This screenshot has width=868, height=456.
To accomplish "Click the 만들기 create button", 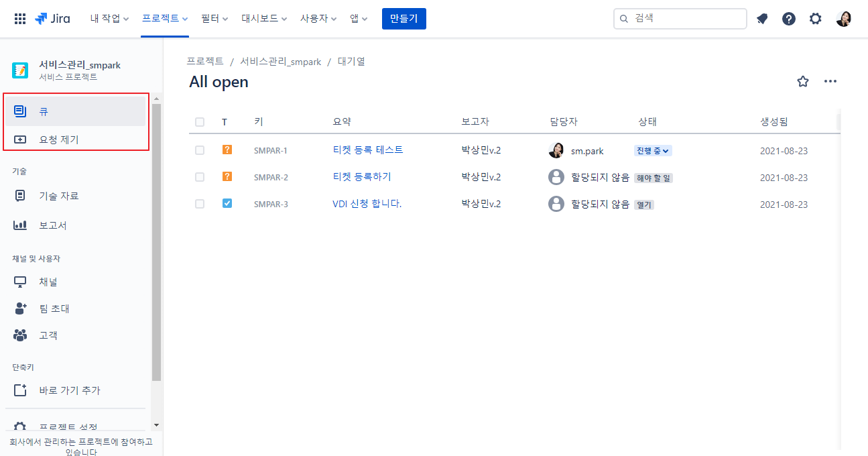I will pos(404,19).
